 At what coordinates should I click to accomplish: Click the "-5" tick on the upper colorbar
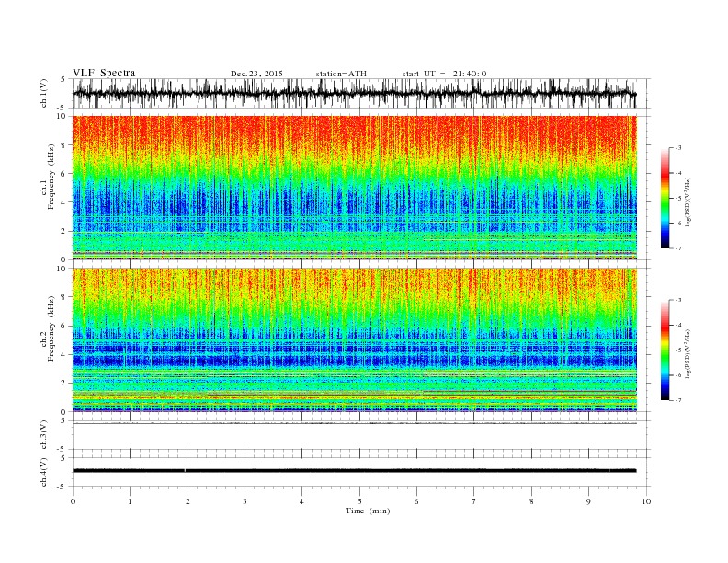678,199
